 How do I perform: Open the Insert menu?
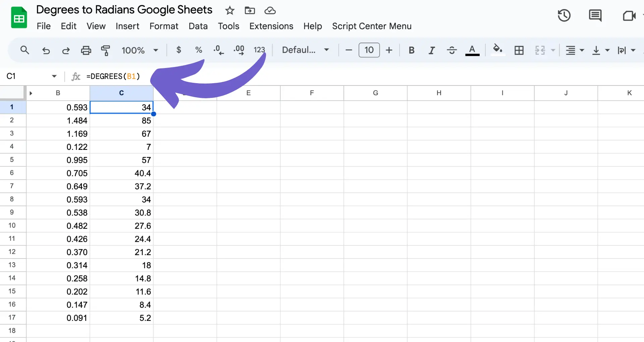click(127, 26)
